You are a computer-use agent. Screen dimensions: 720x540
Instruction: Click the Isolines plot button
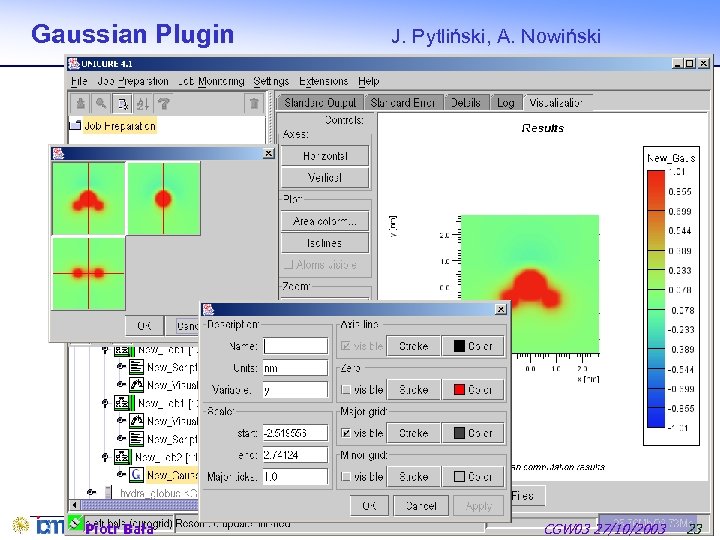click(325, 243)
